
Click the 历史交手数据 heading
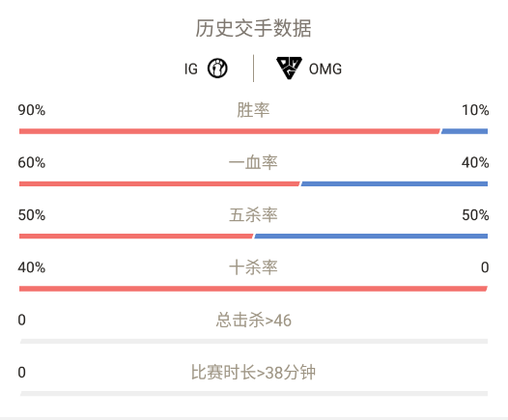tap(253, 28)
